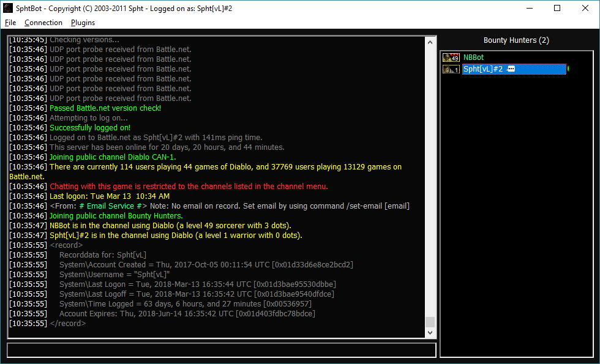The width and height of the screenshot is (600, 364).
Task: Click the 'Attempting to log on...' line
Action: click(88, 118)
